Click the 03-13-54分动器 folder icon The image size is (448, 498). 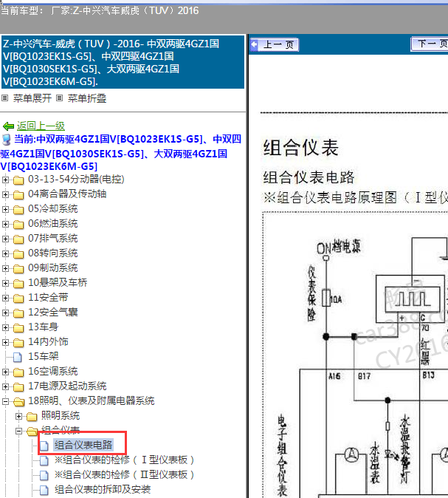(18, 180)
